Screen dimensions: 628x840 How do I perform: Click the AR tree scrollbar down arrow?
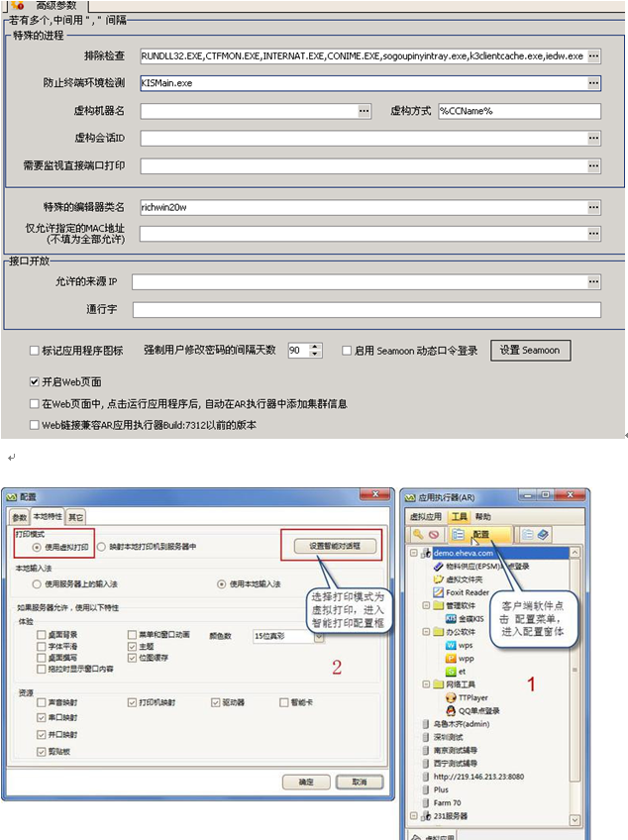[575, 819]
